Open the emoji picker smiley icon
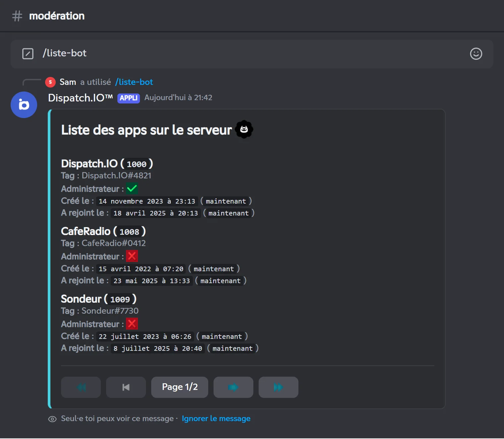This screenshot has width=504, height=439. (x=476, y=54)
